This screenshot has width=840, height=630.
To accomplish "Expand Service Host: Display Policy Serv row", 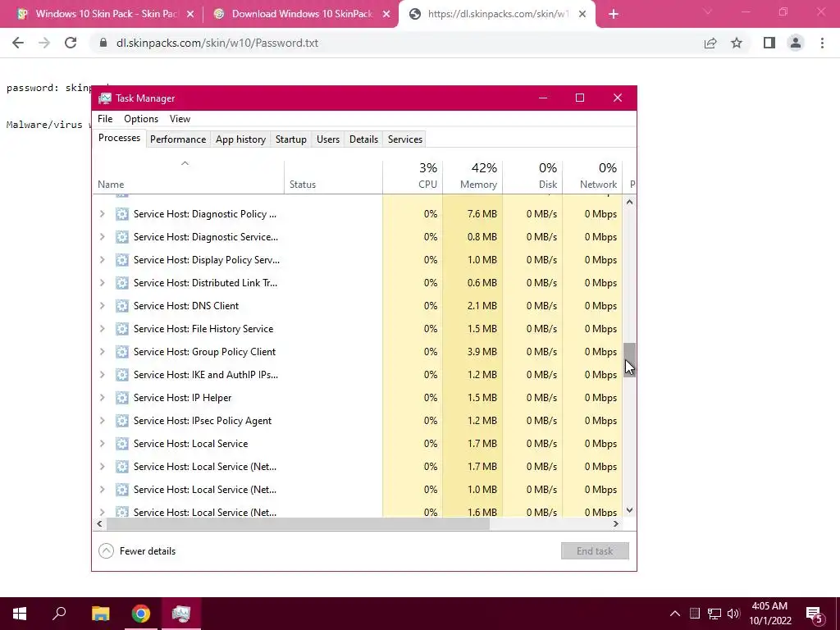I will [x=102, y=260].
